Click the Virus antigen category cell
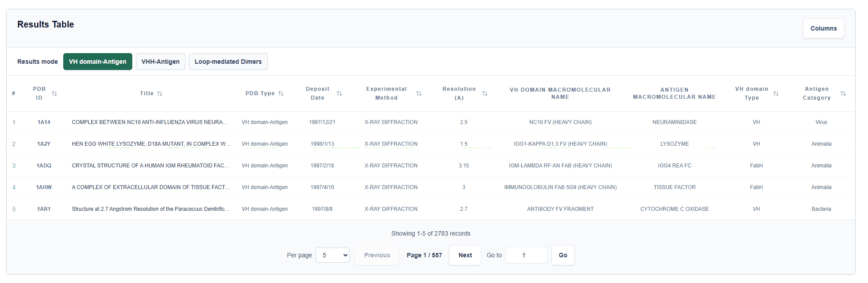The height and width of the screenshot is (283, 868). click(821, 122)
